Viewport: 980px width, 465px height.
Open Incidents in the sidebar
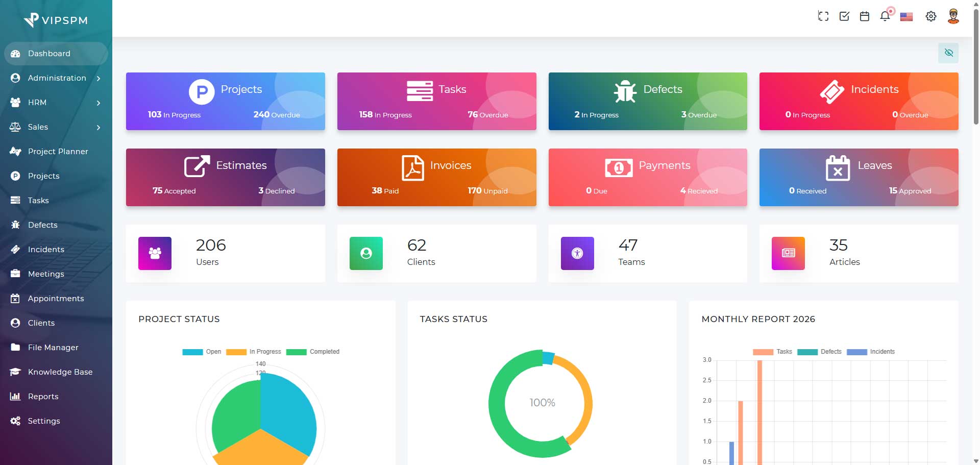click(56, 250)
